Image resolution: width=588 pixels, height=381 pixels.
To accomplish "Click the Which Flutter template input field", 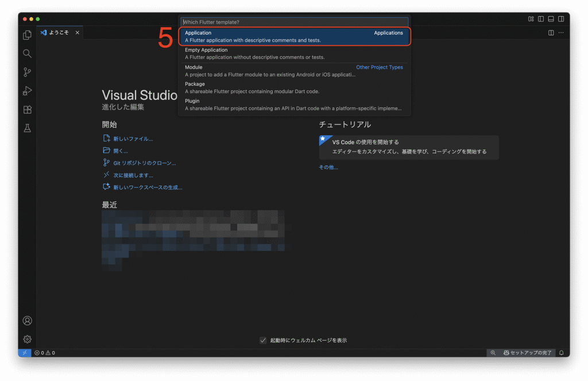I will coord(294,22).
